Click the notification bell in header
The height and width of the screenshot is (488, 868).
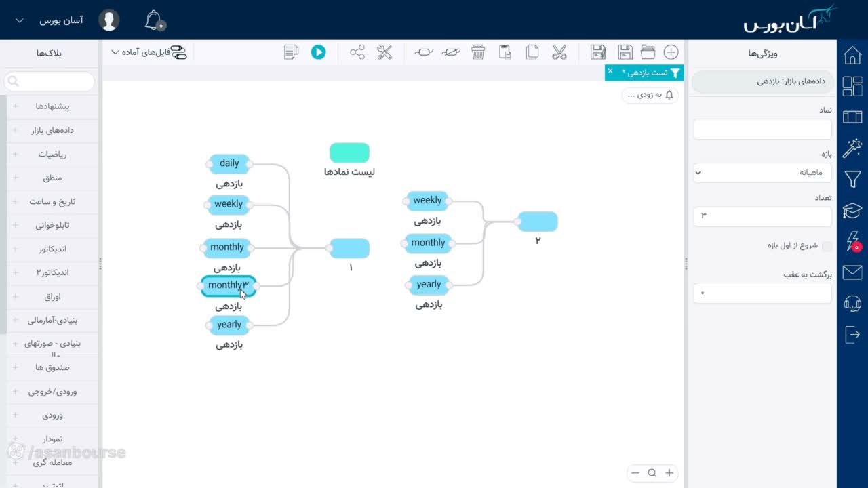tap(155, 20)
